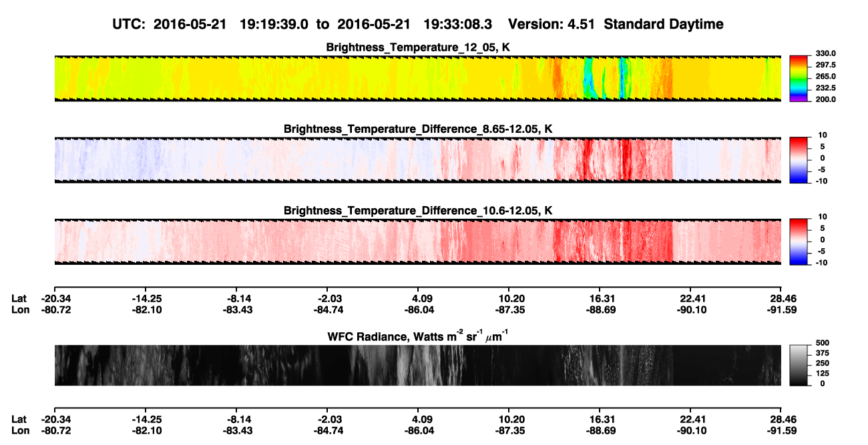Image resolution: width=868 pixels, height=445 pixels.
Task: Click latitude 28.46 under the 10.6-12.05 panel
Action: [x=782, y=299]
